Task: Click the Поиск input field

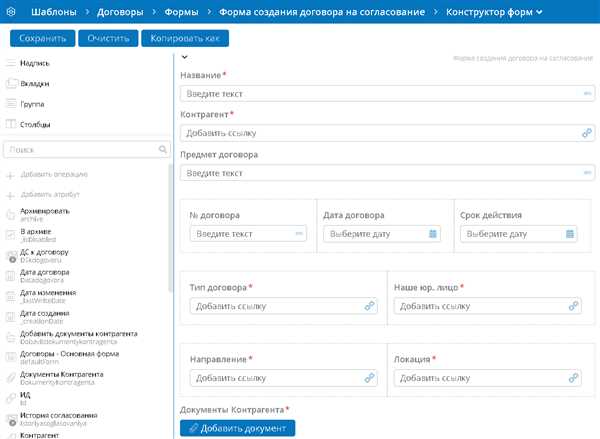Action: point(86,149)
